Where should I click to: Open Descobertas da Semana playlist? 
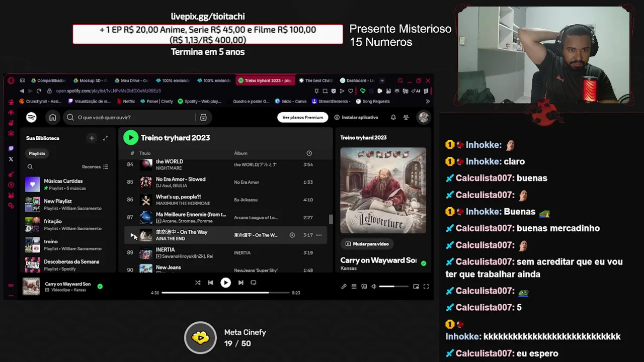[x=68, y=264]
